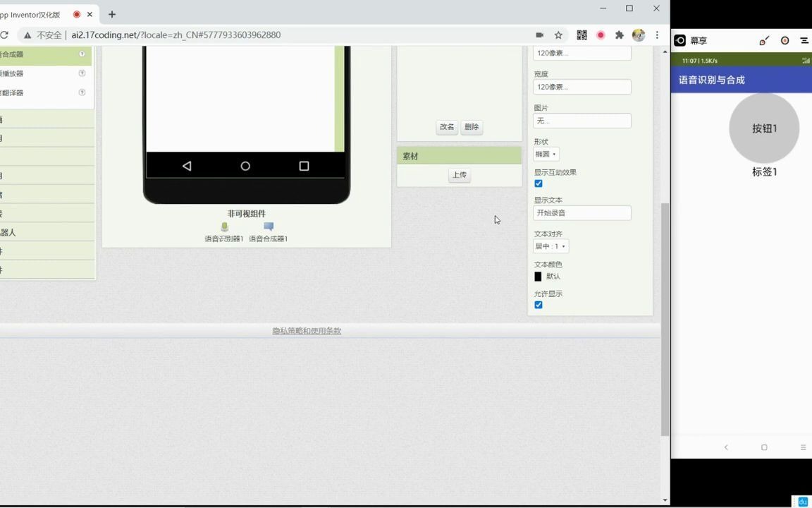Open a new browser tab with the plus icon
The image size is (812, 508).
pyautogui.click(x=112, y=15)
